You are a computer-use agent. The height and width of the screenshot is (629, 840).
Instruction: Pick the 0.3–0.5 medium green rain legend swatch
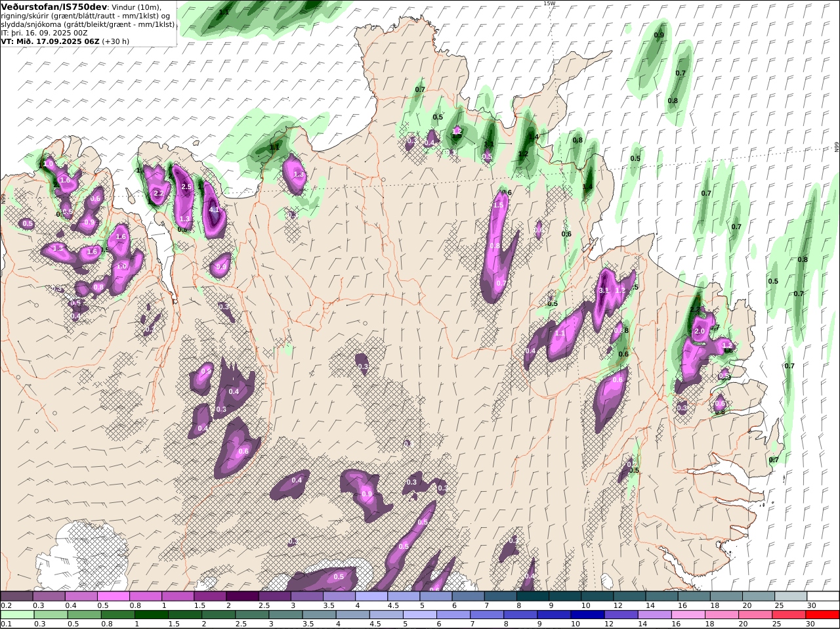tap(50, 615)
